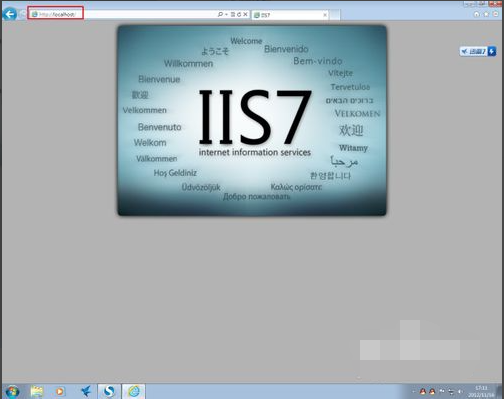Close the IIS7 tab
The height and width of the screenshot is (399, 504).
pyautogui.click(x=325, y=15)
